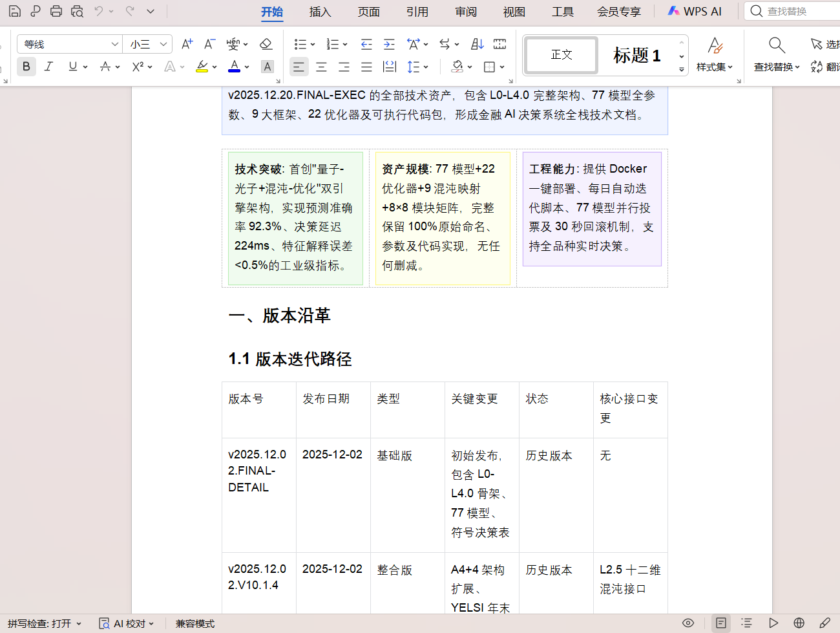Set Align right paragraph alignment

[x=344, y=67]
